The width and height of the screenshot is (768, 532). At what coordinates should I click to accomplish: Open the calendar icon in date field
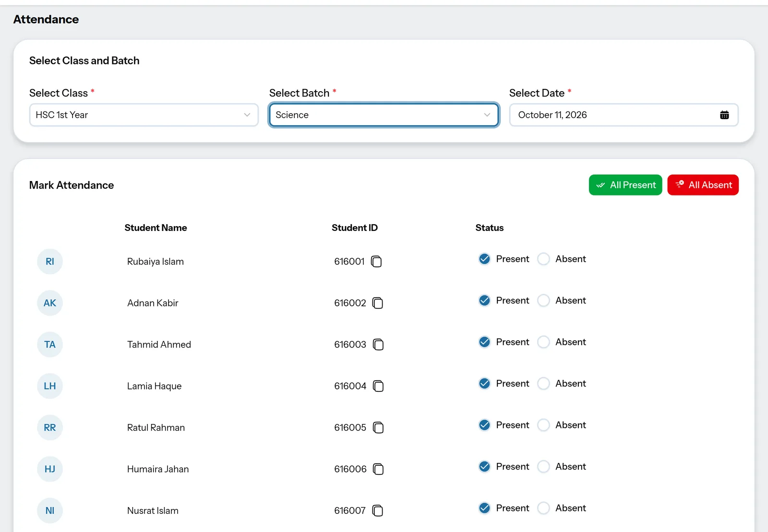point(724,115)
